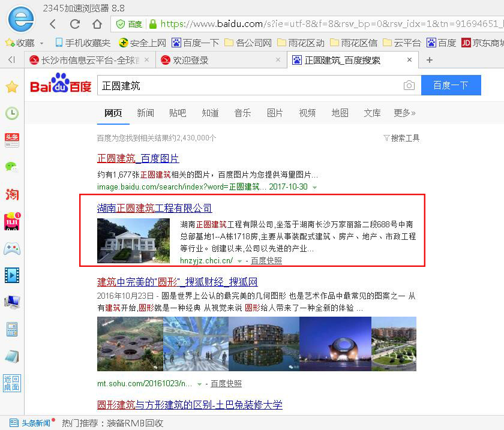Image resolution: width=504 pixels, height=430 pixels.
Task: Click 装备RMB回收 hot recommendation
Action: click(x=134, y=423)
